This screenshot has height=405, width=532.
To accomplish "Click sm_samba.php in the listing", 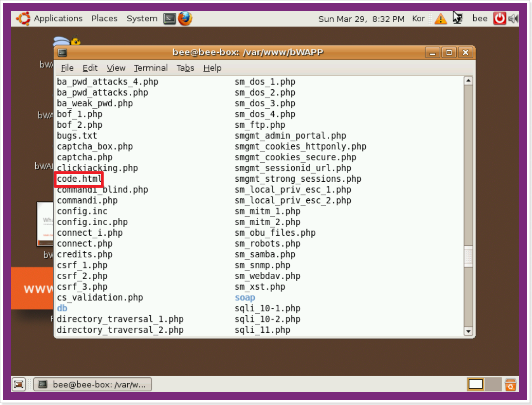I will coord(265,255).
